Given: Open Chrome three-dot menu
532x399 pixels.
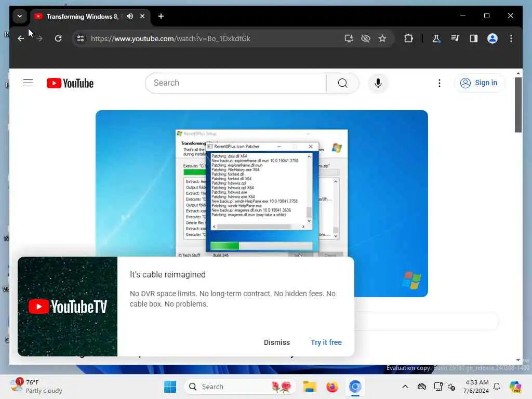Looking at the screenshot, I should tap(511, 38).
